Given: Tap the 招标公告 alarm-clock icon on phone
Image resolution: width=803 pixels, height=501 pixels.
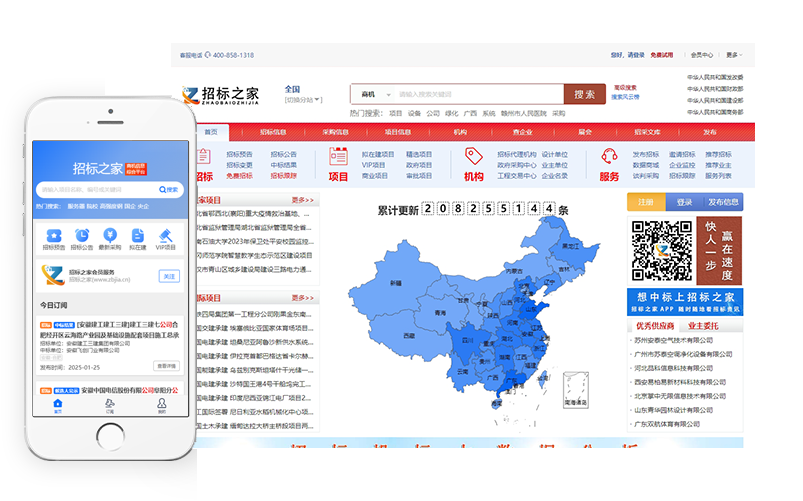Looking at the screenshot, I should [x=81, y=236].
